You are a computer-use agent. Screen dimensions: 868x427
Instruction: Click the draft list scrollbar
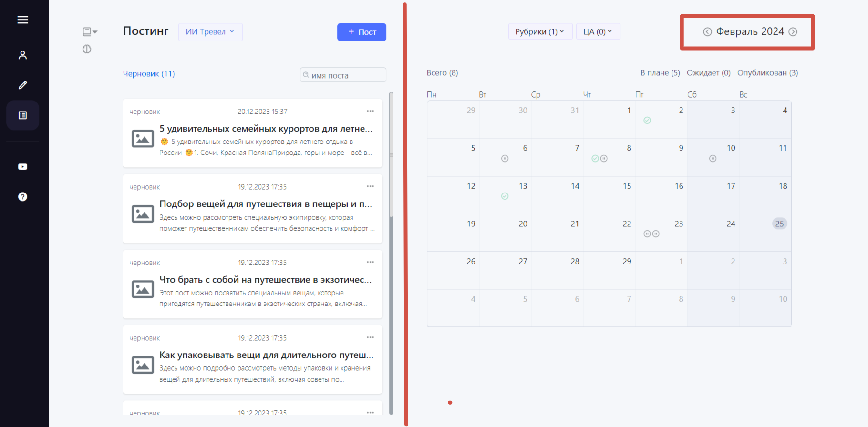pos(391,155)
